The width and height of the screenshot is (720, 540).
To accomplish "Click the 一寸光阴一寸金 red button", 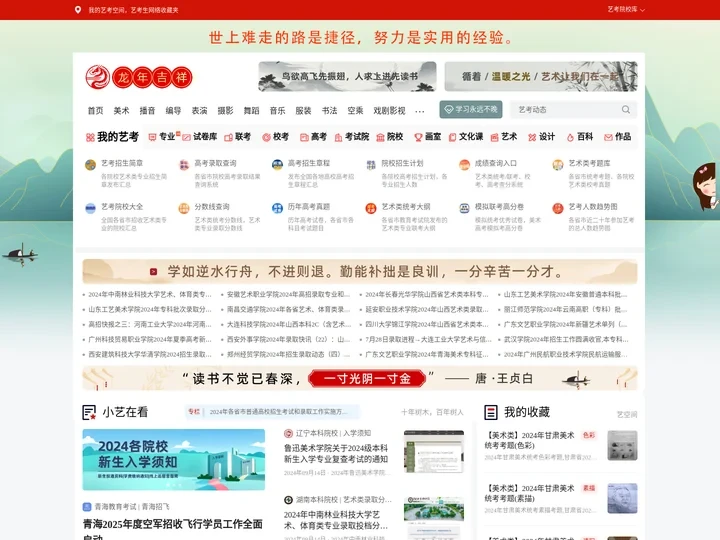I will [x=367, y=379].
